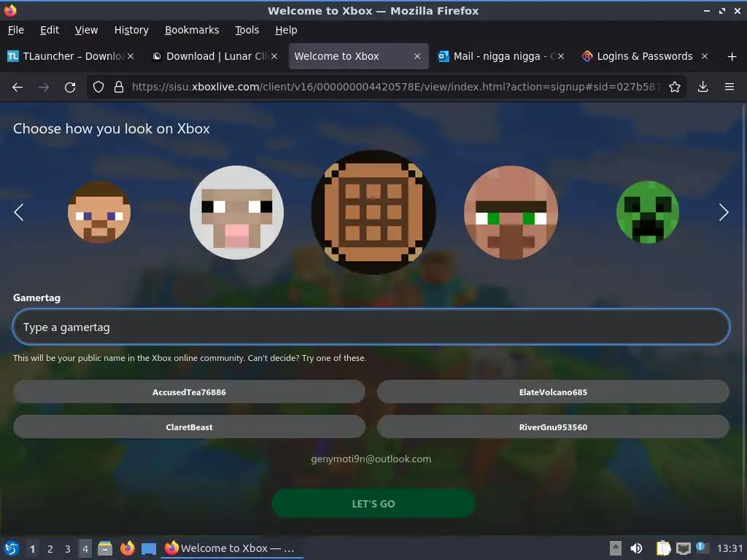Viewport: 747px width, 560px height.
Task: Open the Bookmarks menu
Action: coord(192,30)
